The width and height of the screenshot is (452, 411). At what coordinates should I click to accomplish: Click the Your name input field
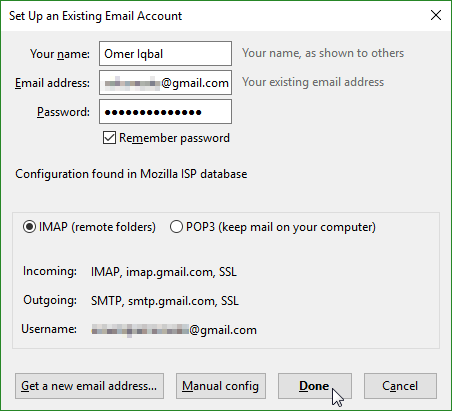pos(165,54)
